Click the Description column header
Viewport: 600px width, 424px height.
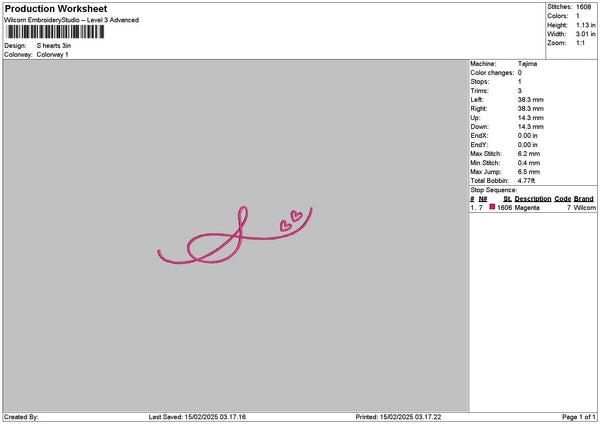tap(533, 199)
